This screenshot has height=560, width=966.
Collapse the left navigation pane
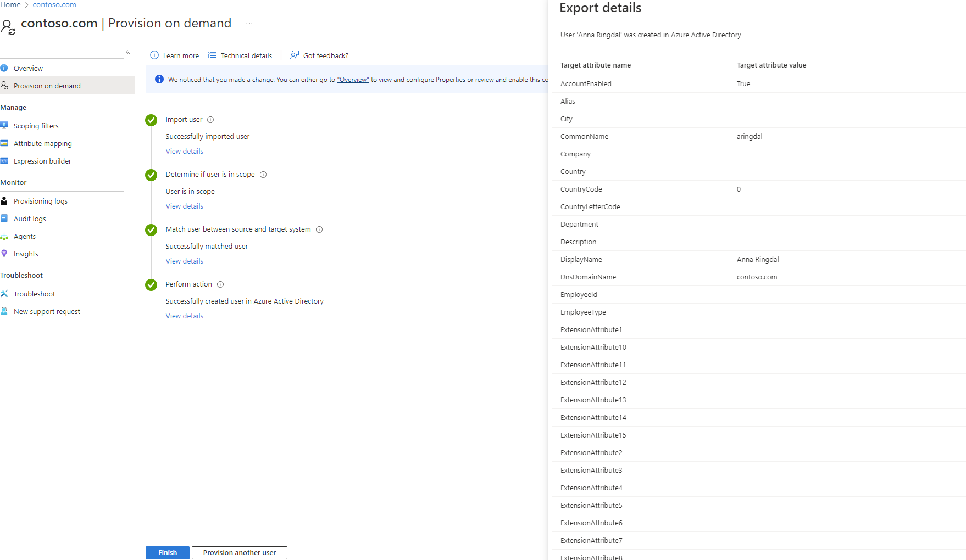(x=128, y=52)
